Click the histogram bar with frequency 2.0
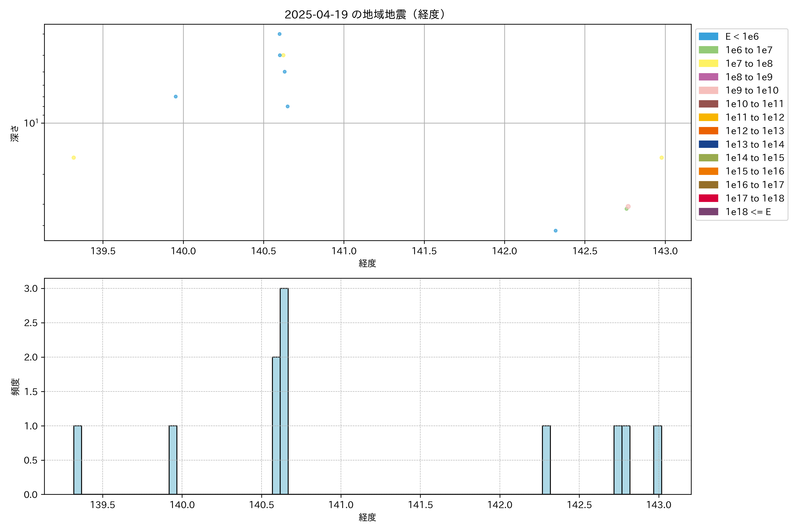The height and width of the screenshot is (532, 798). click(x=276, y=425)
